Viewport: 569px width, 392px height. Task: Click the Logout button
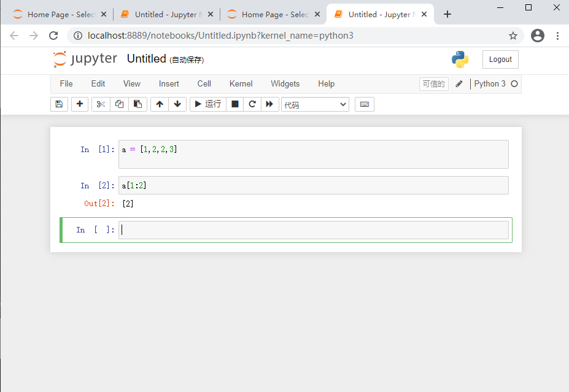[x=500, y=60]
